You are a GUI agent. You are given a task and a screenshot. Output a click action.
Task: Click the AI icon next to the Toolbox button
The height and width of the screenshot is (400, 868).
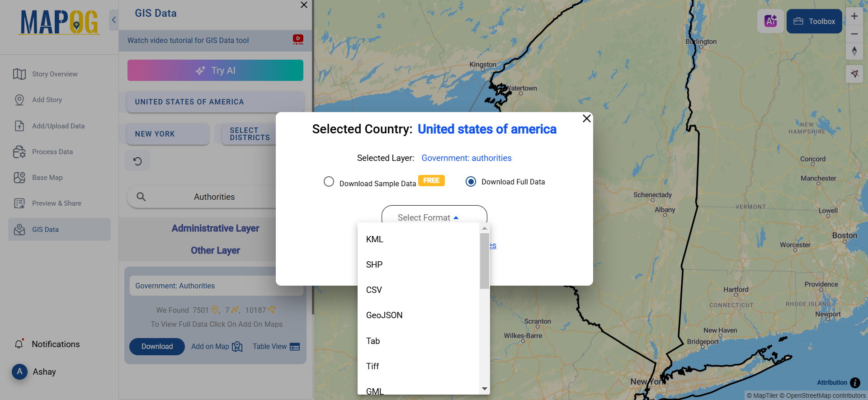coord(770,21)
